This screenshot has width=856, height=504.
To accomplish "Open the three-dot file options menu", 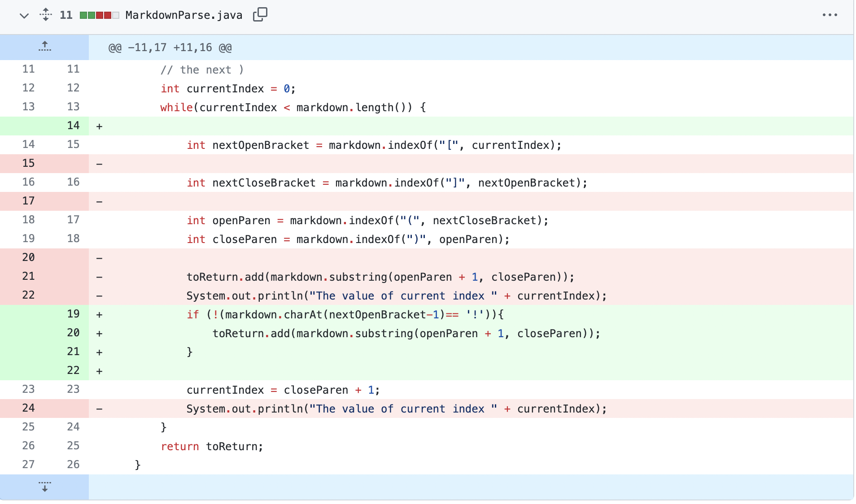I will (x=830, y=15).
